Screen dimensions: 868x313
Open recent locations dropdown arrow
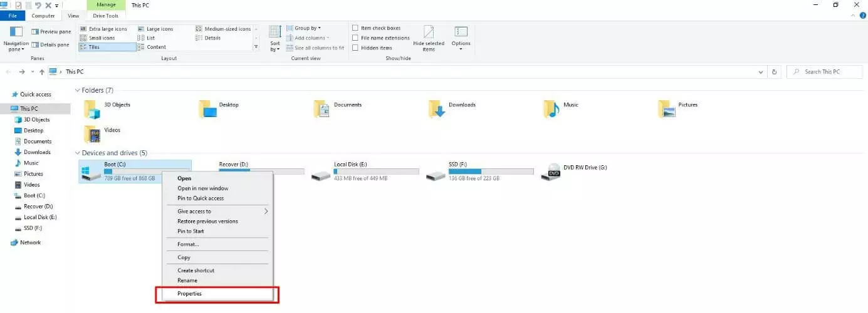click(x=33, y=72)
